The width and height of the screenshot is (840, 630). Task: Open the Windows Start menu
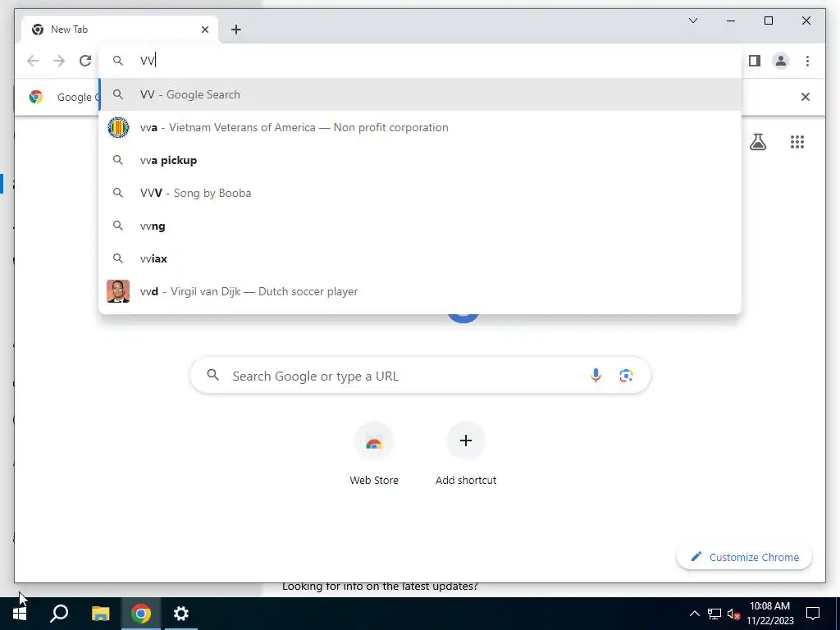tap(20, 614)
